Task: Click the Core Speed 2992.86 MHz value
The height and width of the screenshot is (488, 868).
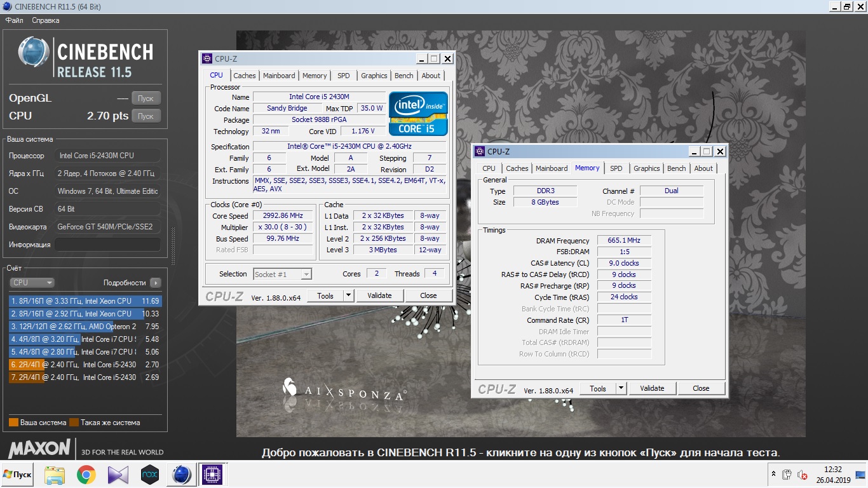Action: [283, 215]
